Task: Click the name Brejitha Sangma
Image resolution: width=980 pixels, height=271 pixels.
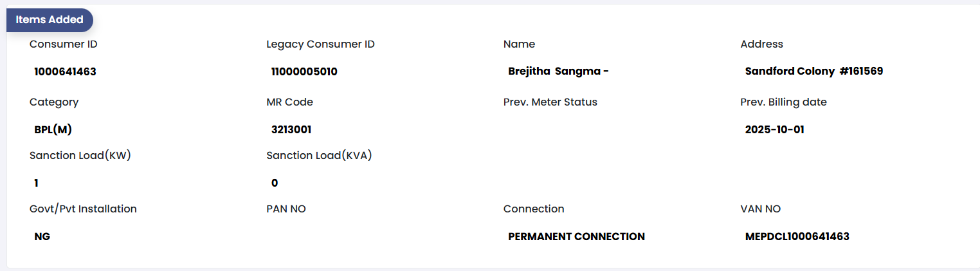Action: pos(558,71)
